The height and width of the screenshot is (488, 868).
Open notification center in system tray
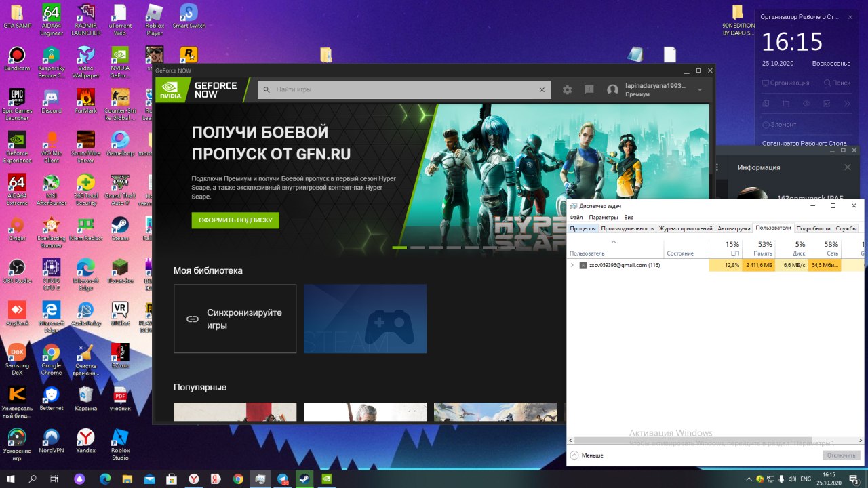(x=854, y=479)
